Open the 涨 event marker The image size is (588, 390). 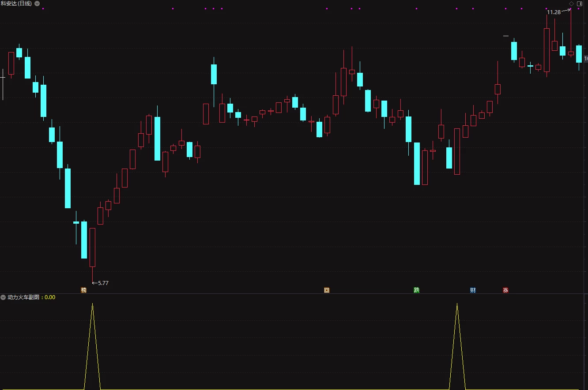506,290
